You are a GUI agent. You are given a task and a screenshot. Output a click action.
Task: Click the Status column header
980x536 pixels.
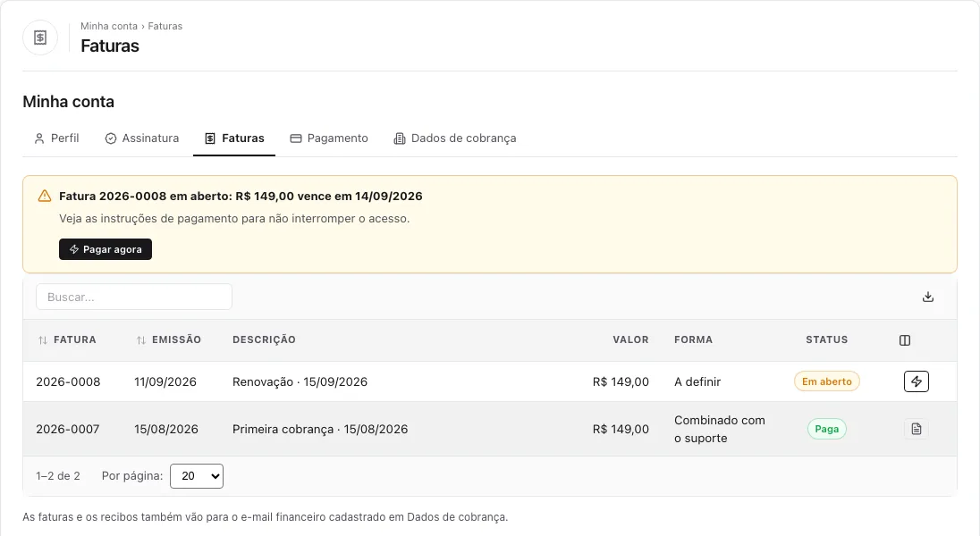click(826, 339)
